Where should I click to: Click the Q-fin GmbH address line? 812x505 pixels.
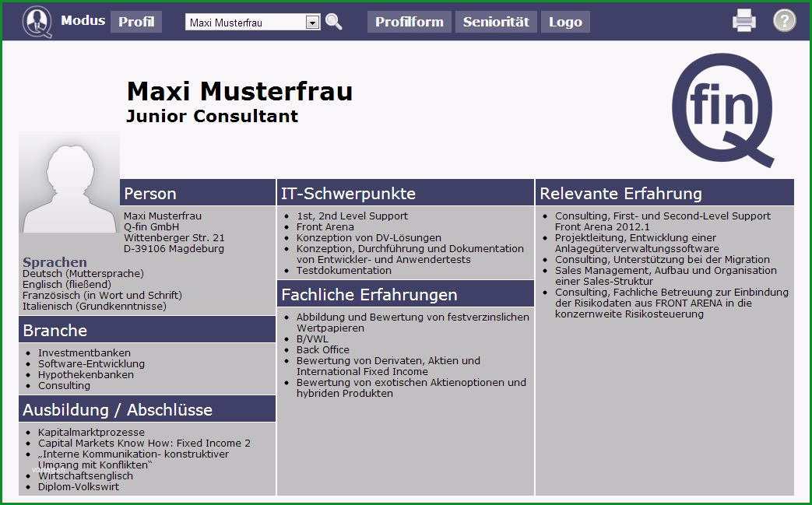[151, 226]
